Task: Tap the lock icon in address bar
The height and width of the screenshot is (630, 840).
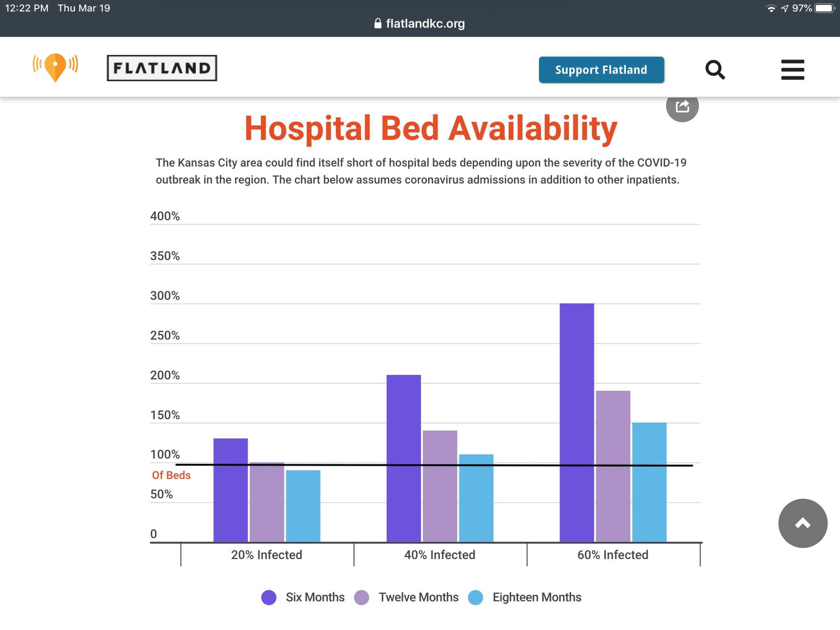Action: 378,23
